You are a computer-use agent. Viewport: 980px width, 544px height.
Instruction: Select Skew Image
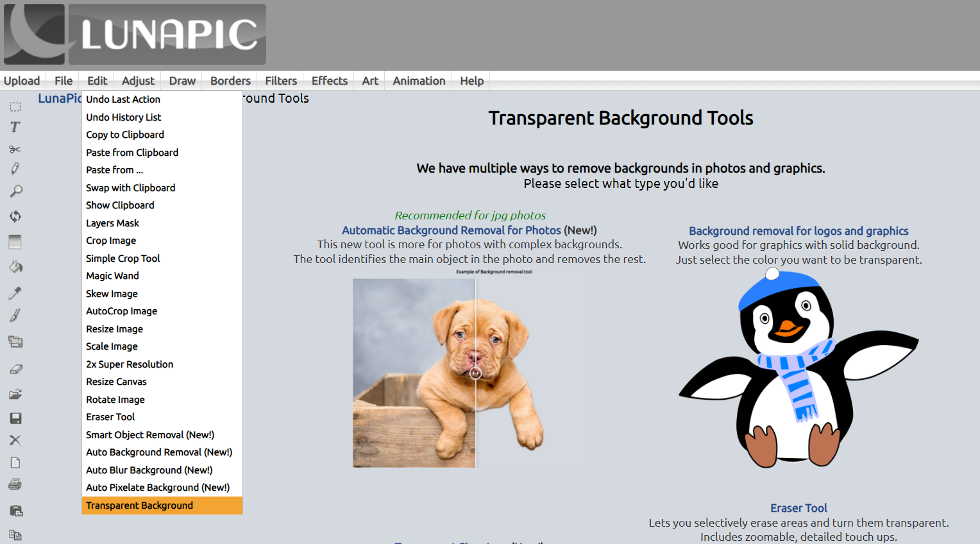pos(162,294)
